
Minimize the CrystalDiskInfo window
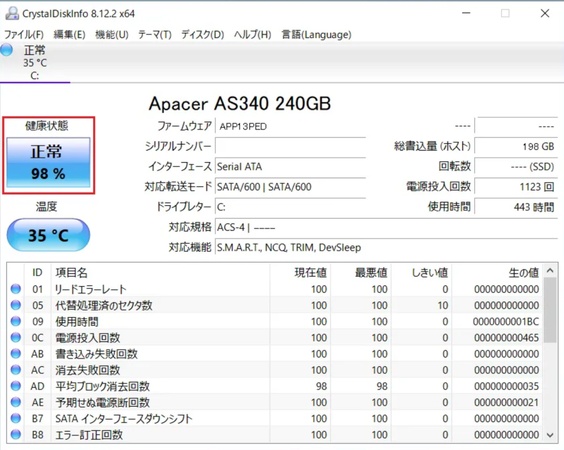pos(466,13)
